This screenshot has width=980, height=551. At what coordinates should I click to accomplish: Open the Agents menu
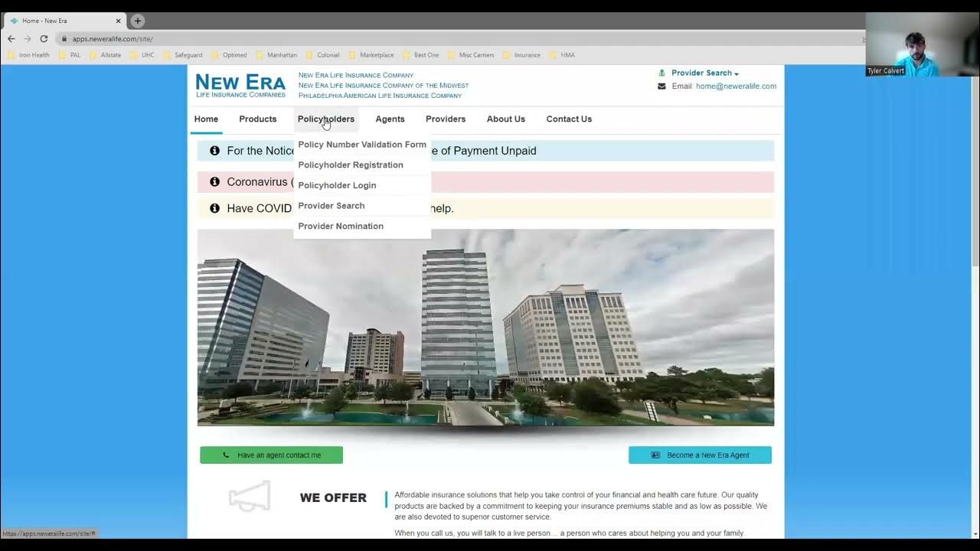tap(390, 119)
